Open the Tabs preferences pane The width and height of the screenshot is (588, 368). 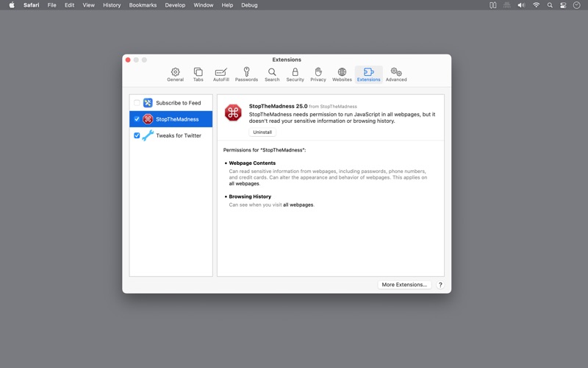coord(198,74)
